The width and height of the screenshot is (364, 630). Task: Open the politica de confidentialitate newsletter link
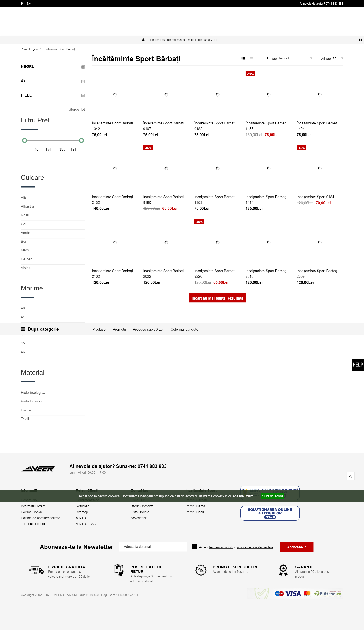[255, 547]
